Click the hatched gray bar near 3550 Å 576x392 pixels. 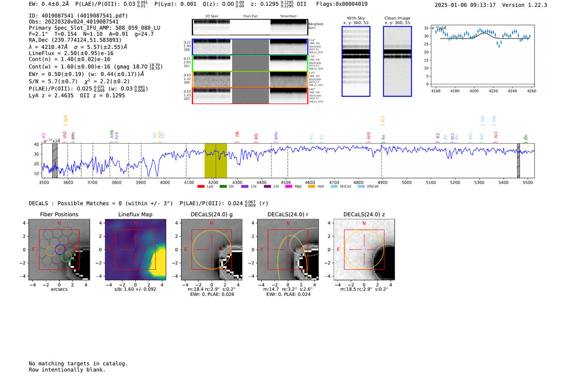pyautogui.click(x=55, y=160)
